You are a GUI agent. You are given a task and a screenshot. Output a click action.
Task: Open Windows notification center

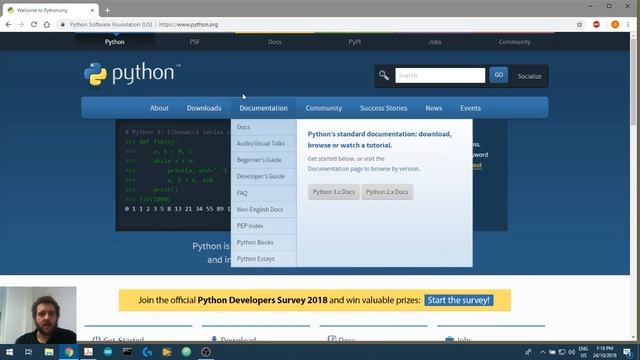tap(627, 352)
